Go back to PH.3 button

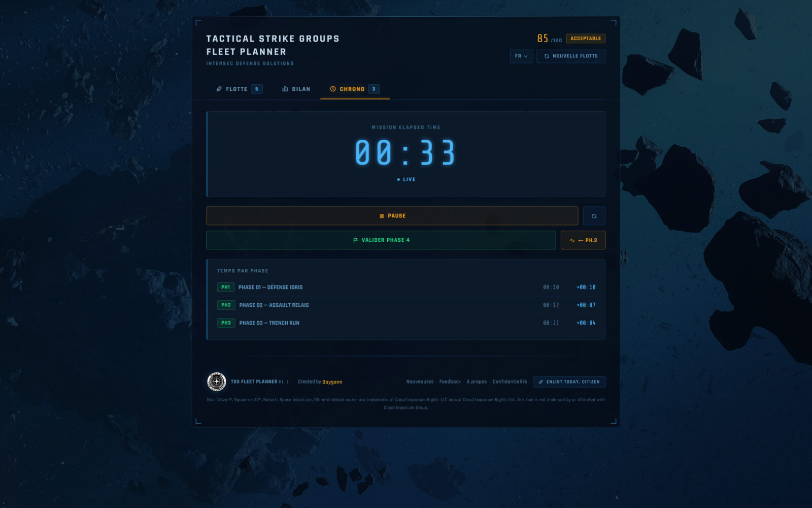coord(583,240)
